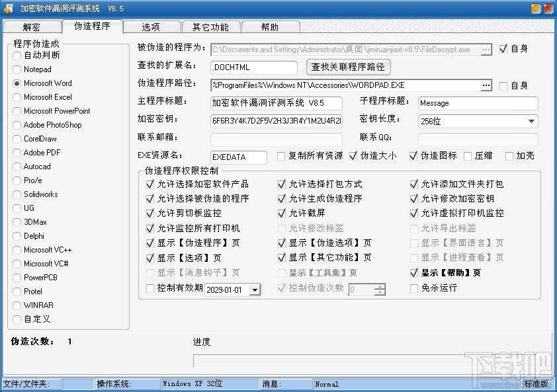Toggle 允许修改加密密钥 checkbox

pyautogui.click(x=414, y=199)
